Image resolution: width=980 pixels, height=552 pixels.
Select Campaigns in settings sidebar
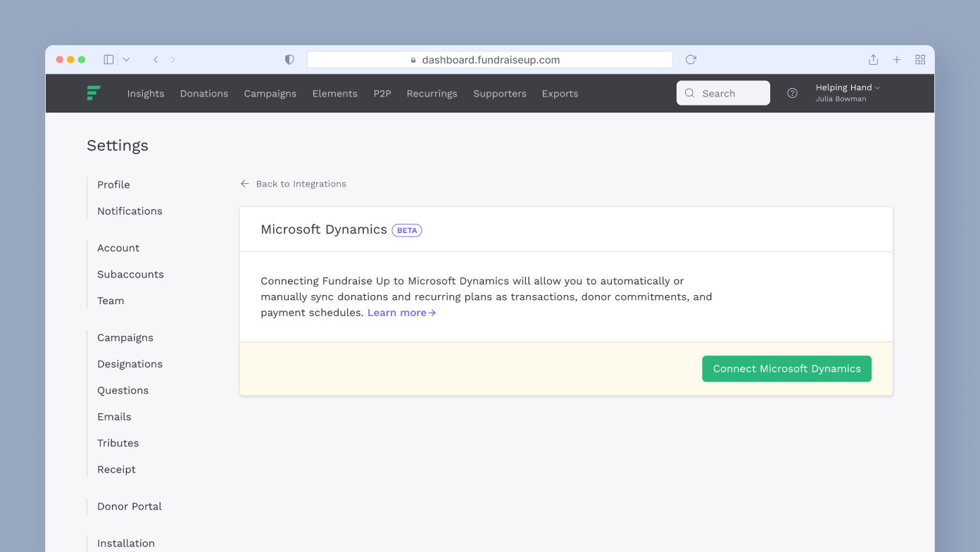tap(125, 338)
